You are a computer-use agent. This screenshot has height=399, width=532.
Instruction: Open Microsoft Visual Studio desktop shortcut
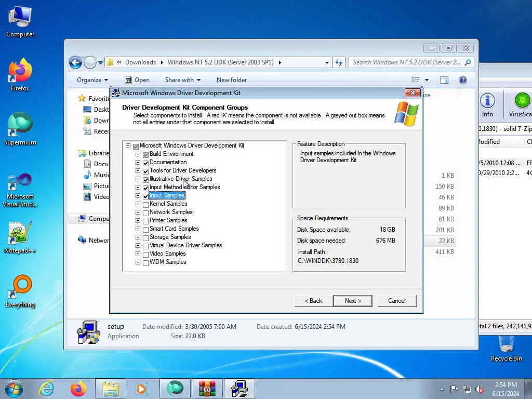pyautogui.click(x=20, y=190)
